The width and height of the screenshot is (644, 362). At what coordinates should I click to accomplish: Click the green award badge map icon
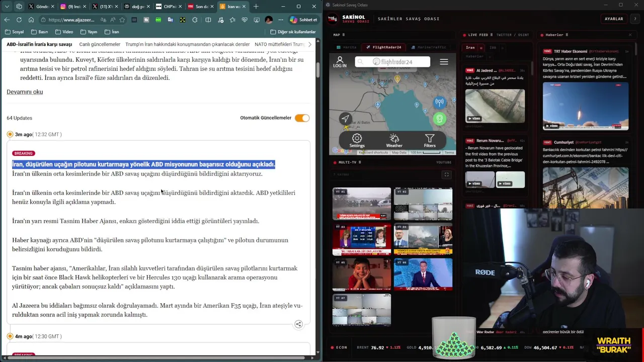pos(440,119)
